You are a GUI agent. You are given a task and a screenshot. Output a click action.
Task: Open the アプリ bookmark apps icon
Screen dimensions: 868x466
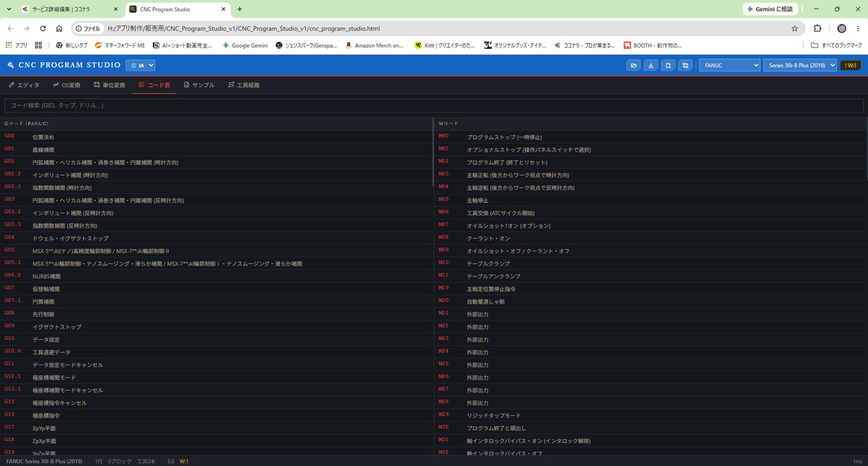[16, 45]
